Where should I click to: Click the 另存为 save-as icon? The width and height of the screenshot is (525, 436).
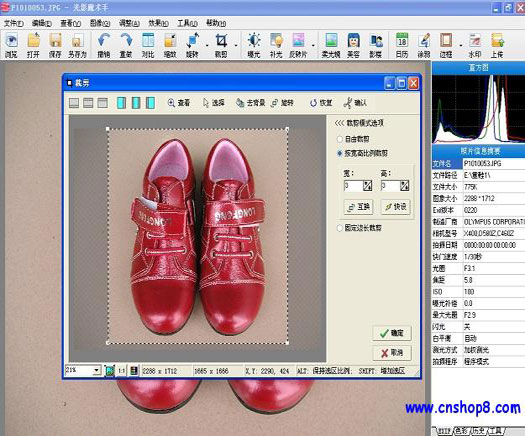(x=77, y=45)
